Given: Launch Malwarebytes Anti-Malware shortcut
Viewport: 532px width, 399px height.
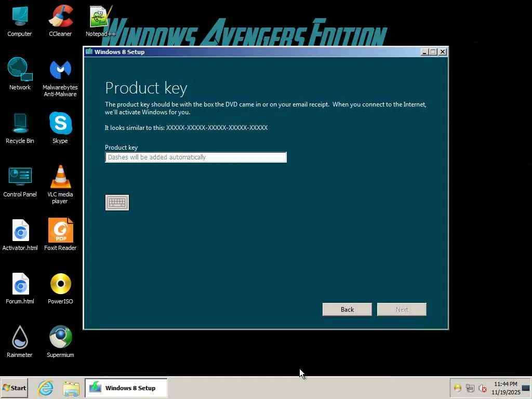Looking at the screenshot, I should click(60, 78).
